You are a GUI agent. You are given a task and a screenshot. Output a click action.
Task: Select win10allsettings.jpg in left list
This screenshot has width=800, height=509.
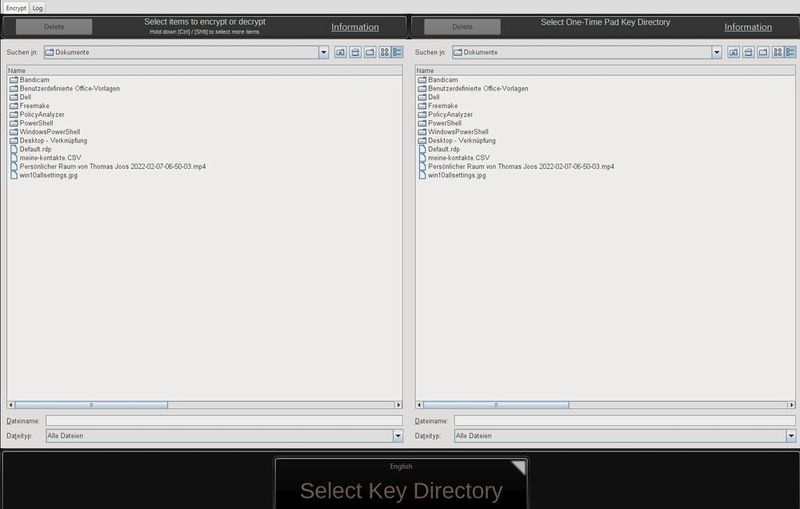[43, 175]
